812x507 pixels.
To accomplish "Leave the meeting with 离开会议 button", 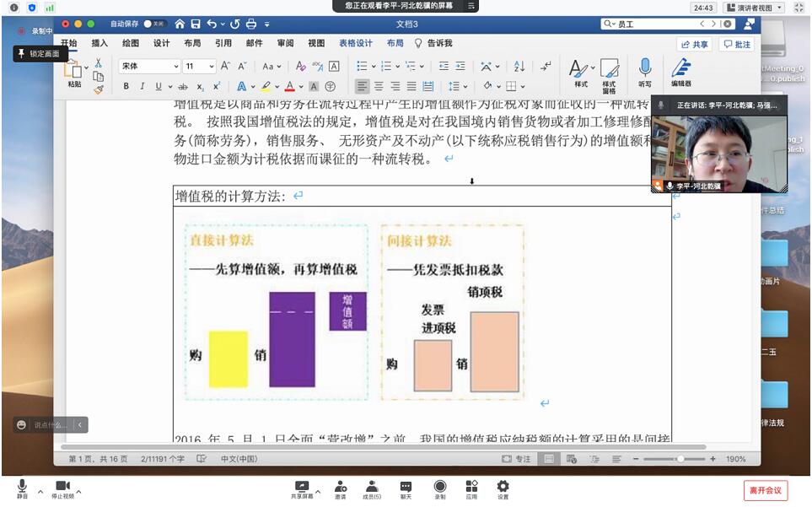I will pos(766,490).
